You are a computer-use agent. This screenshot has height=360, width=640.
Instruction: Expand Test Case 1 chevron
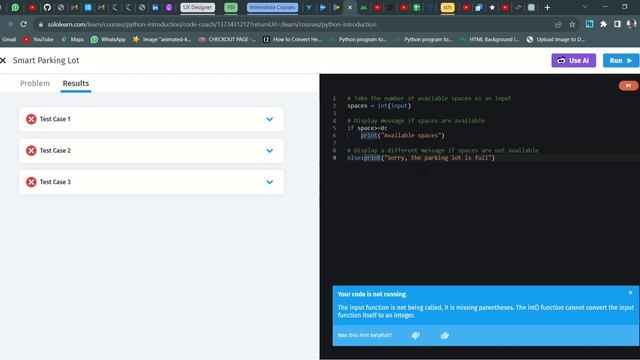coord(269,119)
